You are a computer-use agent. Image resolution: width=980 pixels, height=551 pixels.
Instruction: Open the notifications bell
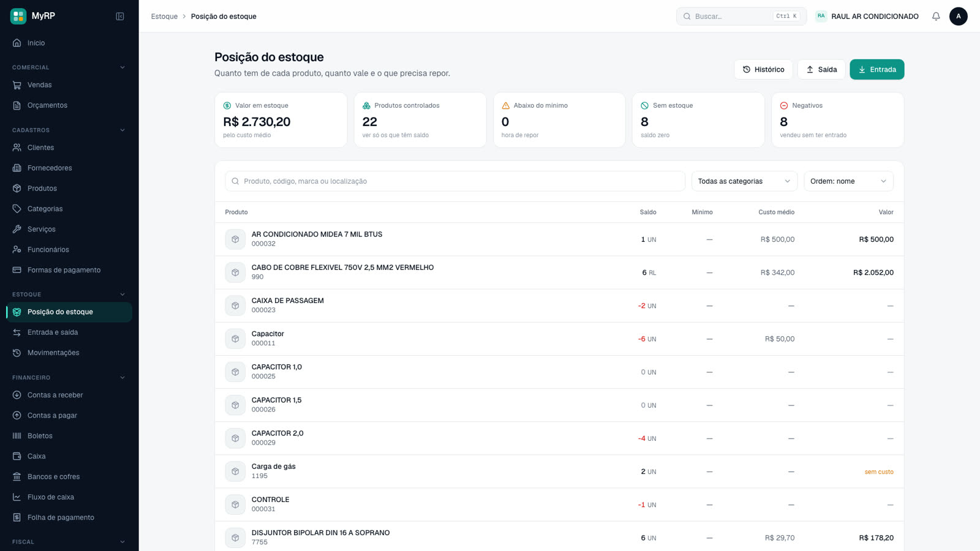click(x=936, y=17)
